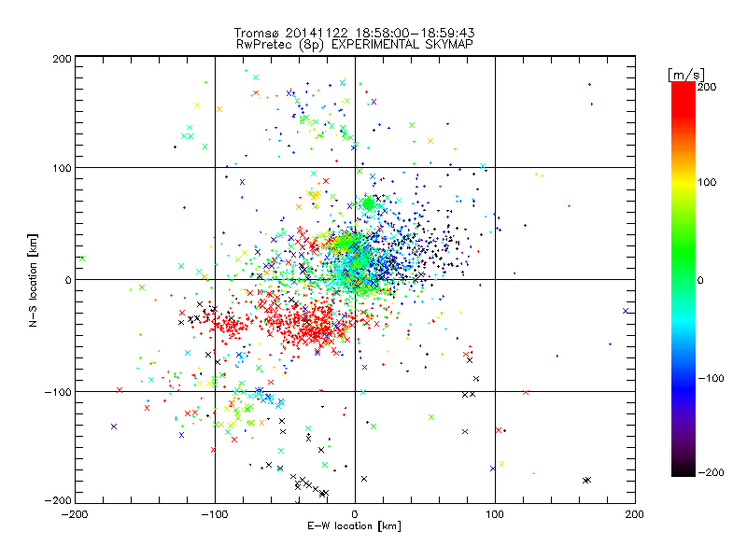
Task: Click the y-axis tick label '-100'
Action: [58, 392]
